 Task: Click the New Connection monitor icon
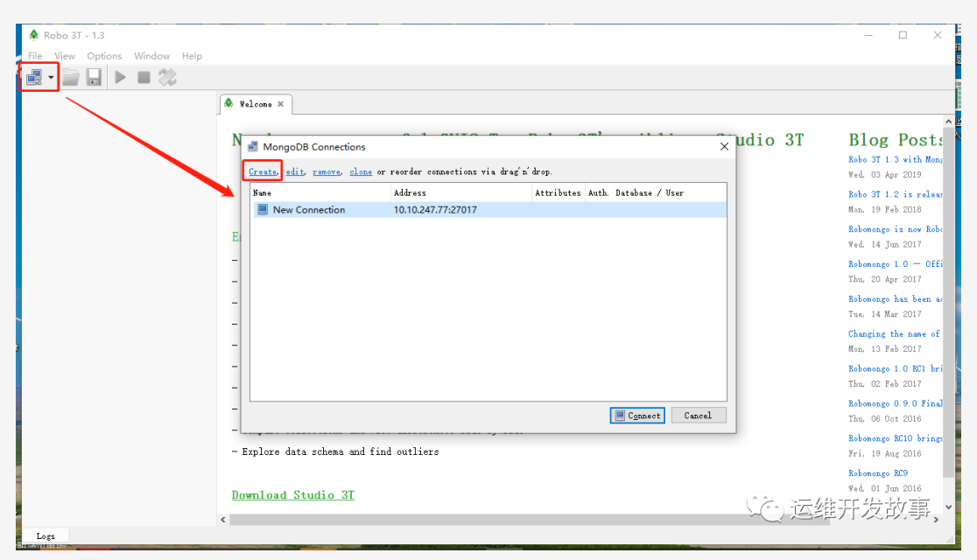click(x=263, y=210)
